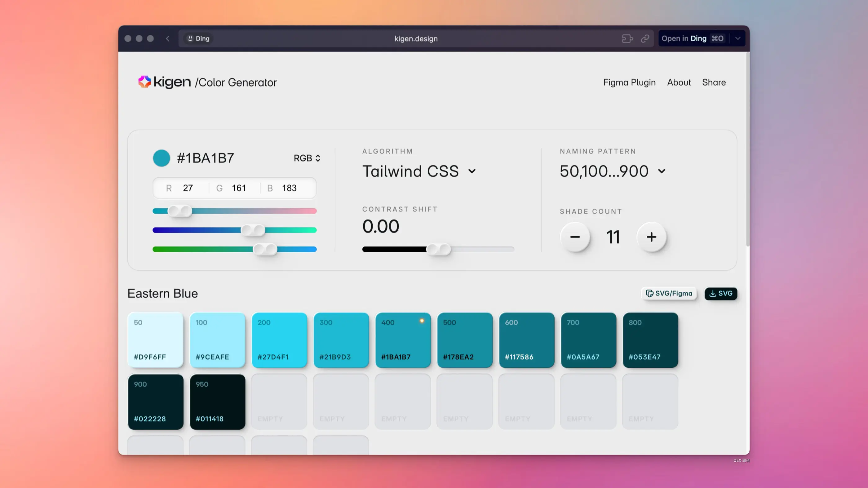Click the extension icon beside the link icon
The height and width of the screenshot is (488, 868).
coord(627,38)
